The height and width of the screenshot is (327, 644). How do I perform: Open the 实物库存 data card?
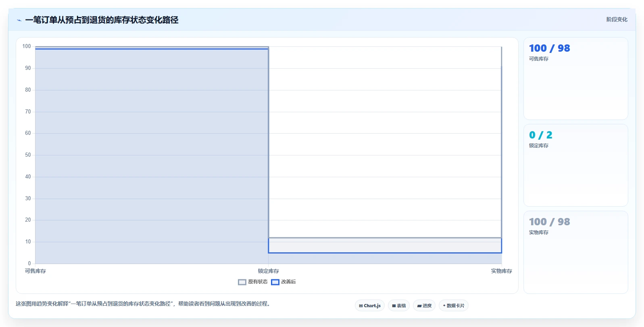tap(575, 252)
